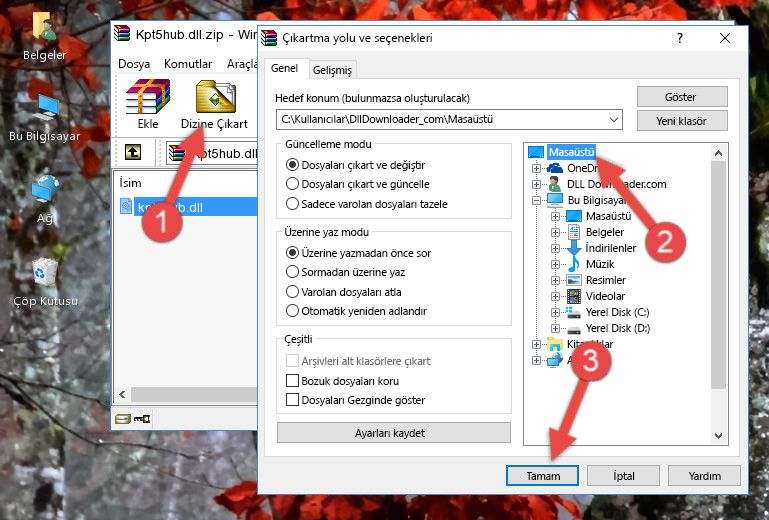Viewport: 769px width, 520px height.
Task: Click the Ayarları kaydet button
Action: (393, 433)
